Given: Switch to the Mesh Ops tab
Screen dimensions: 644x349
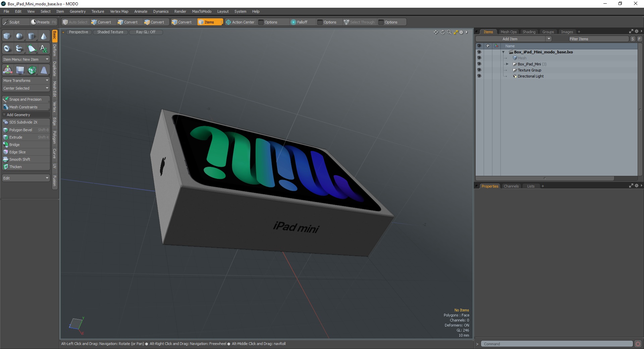Looking at the screenshot, I should [x=508, y=32].
